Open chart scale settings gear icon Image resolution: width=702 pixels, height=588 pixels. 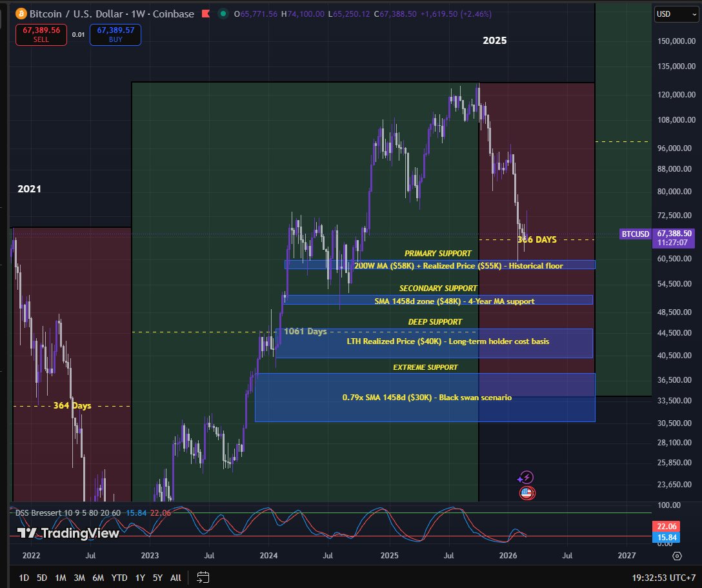[x=677, y=556]
